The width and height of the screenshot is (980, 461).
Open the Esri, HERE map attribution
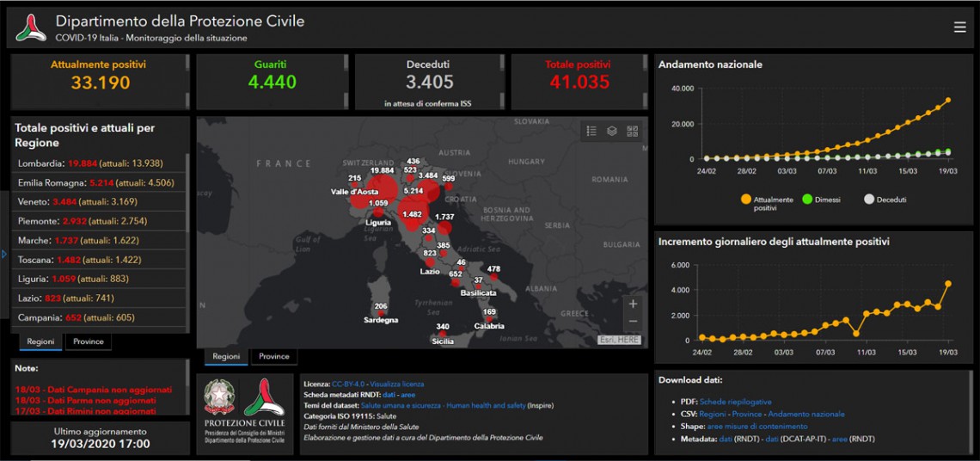(x=619, y=341)
